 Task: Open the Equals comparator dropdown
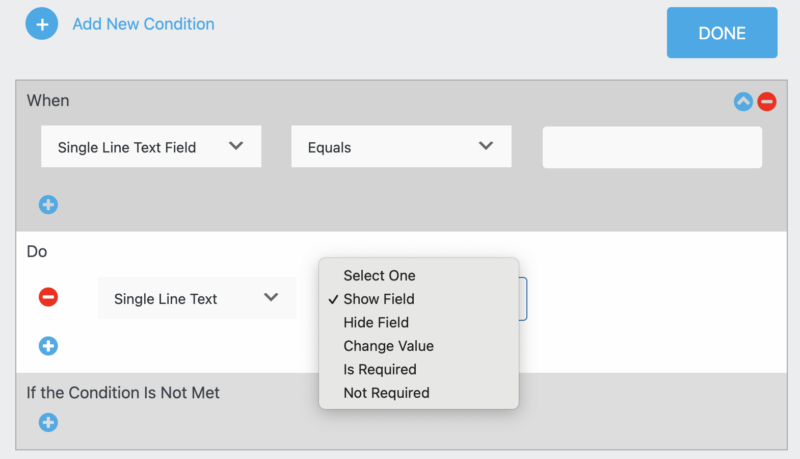tap(401, 147)
